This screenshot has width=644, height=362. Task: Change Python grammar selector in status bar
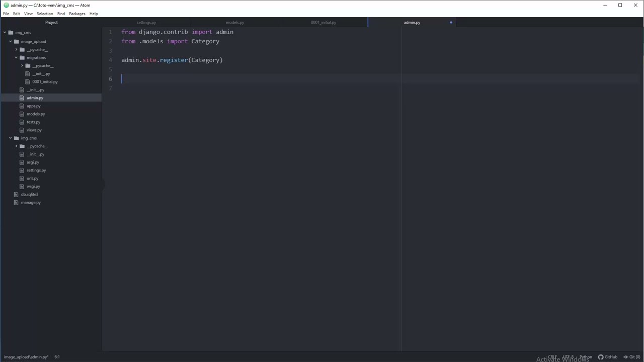click(586, 357)
